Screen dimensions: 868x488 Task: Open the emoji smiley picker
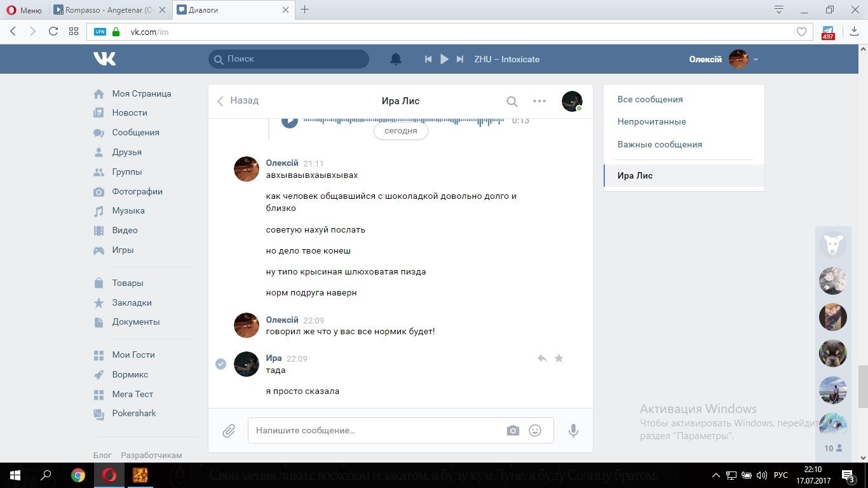[535, 431]
